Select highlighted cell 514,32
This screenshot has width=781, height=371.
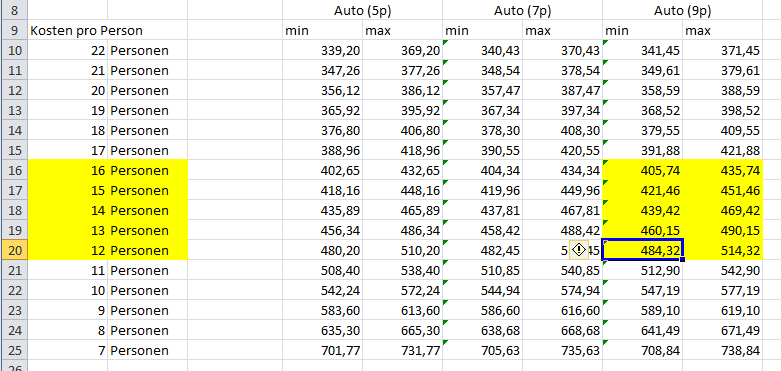coord(722,250)
